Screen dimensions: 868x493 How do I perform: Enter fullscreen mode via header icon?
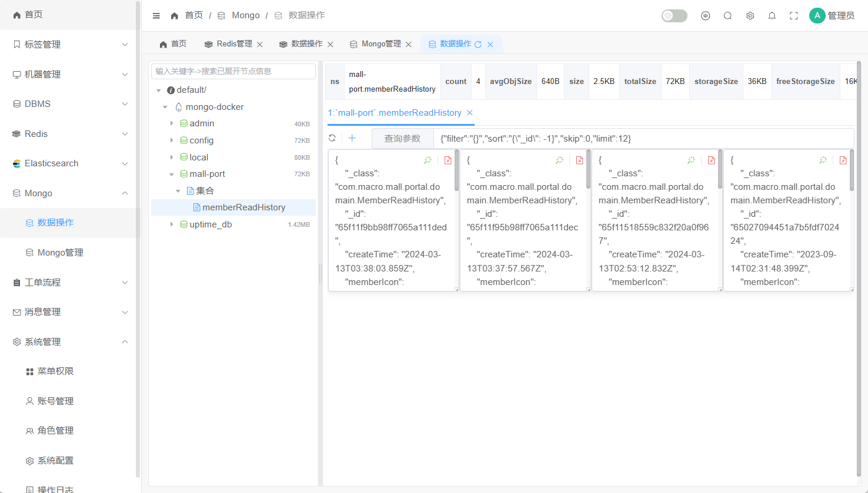coord(794,16)
